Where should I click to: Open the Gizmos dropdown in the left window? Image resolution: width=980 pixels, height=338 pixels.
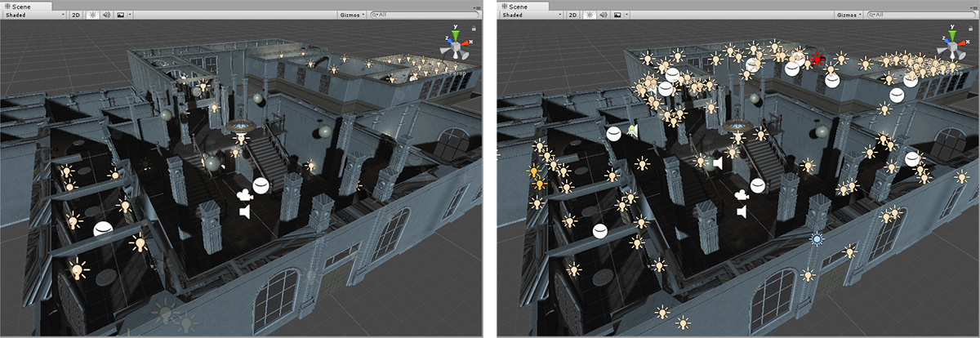point(350,15)
